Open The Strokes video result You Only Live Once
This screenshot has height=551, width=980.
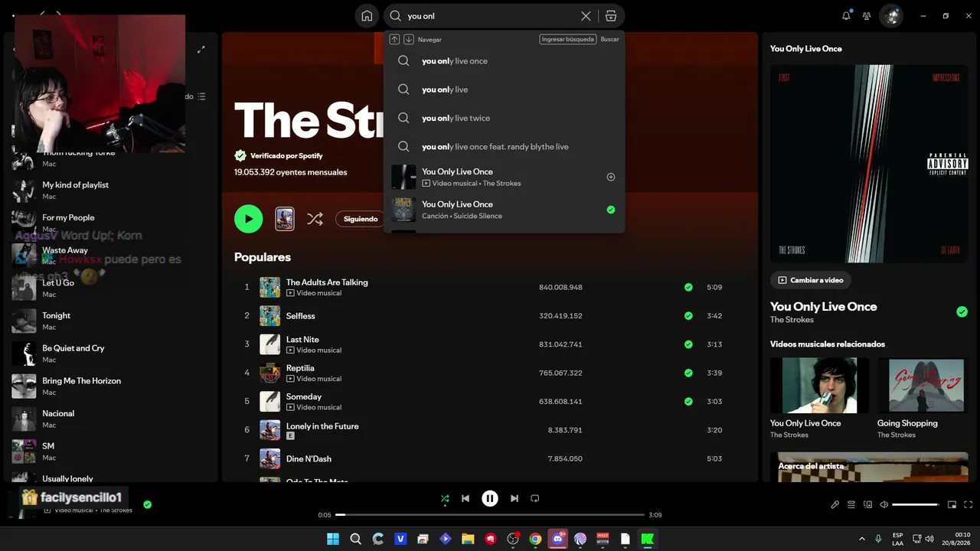(x=505, y=177)
